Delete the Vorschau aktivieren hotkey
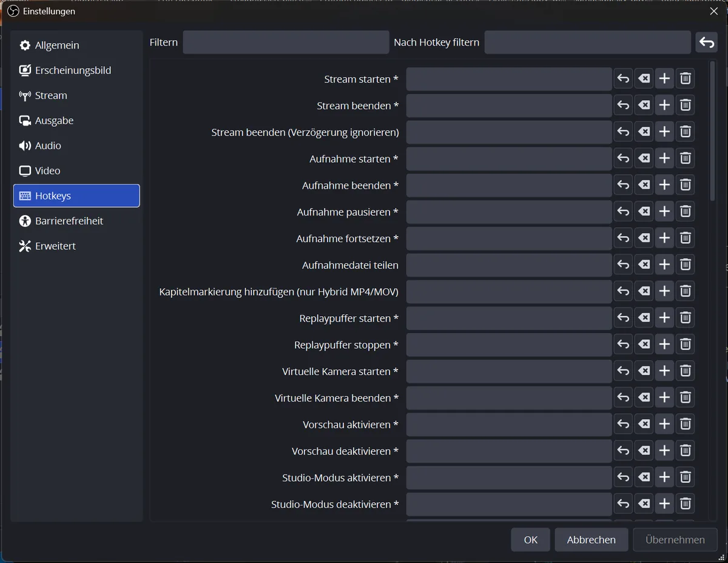This screenshot has width=728, height=563. pos(685,425)
